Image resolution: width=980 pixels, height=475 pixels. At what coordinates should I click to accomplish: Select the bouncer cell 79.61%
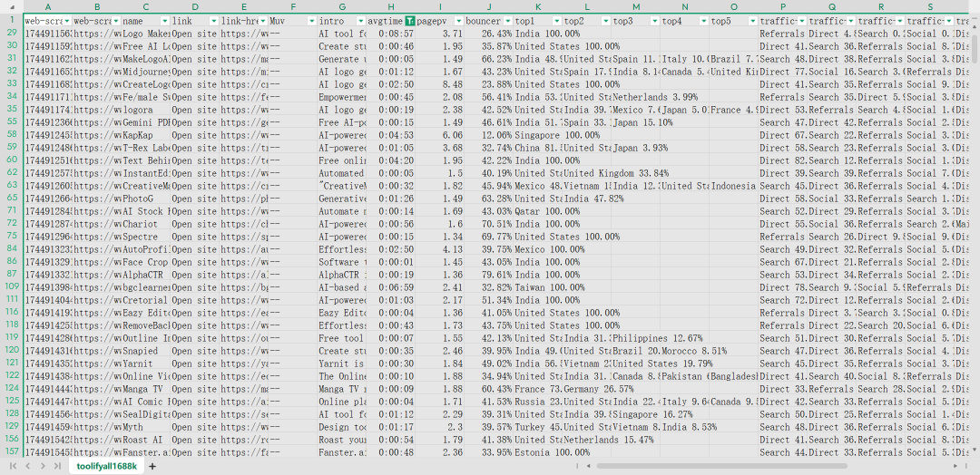pyautogui.click(x=488, y=275)
